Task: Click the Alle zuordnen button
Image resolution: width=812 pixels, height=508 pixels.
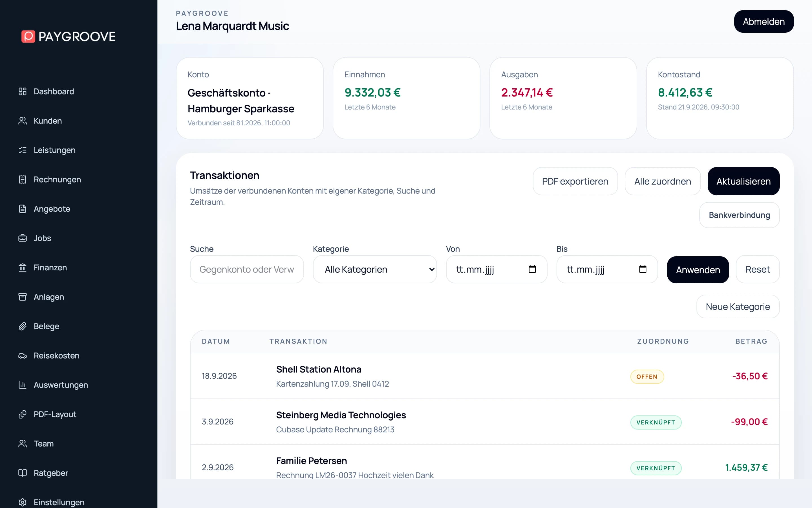Action: point(663,181)
